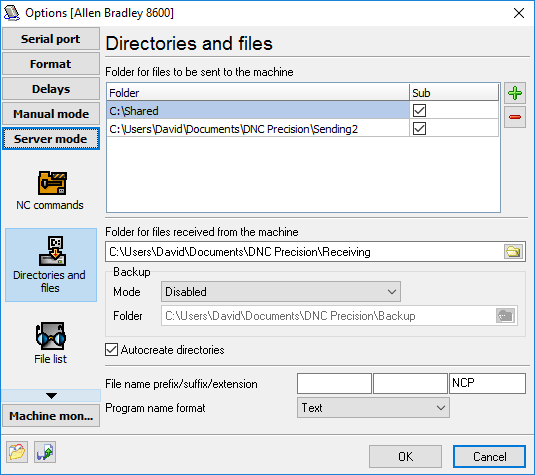Toggle Sub checkbox for C:\Shared
The height and width of the screenshot is (475, 535).
click(419, 111)
